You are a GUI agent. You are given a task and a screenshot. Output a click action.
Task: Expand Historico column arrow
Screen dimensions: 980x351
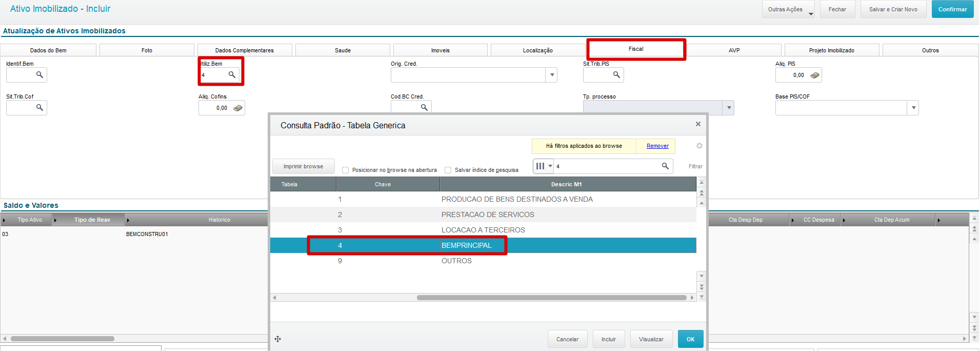point(128,220)
